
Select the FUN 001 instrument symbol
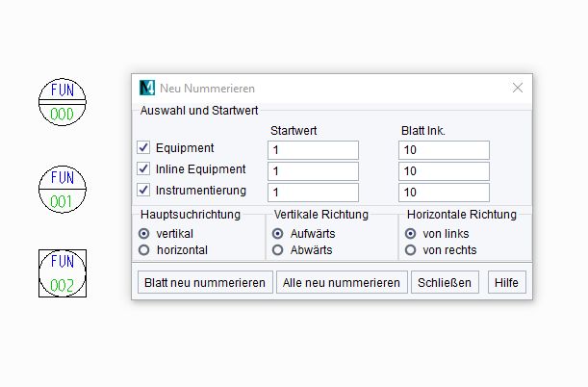pos(63,190)
